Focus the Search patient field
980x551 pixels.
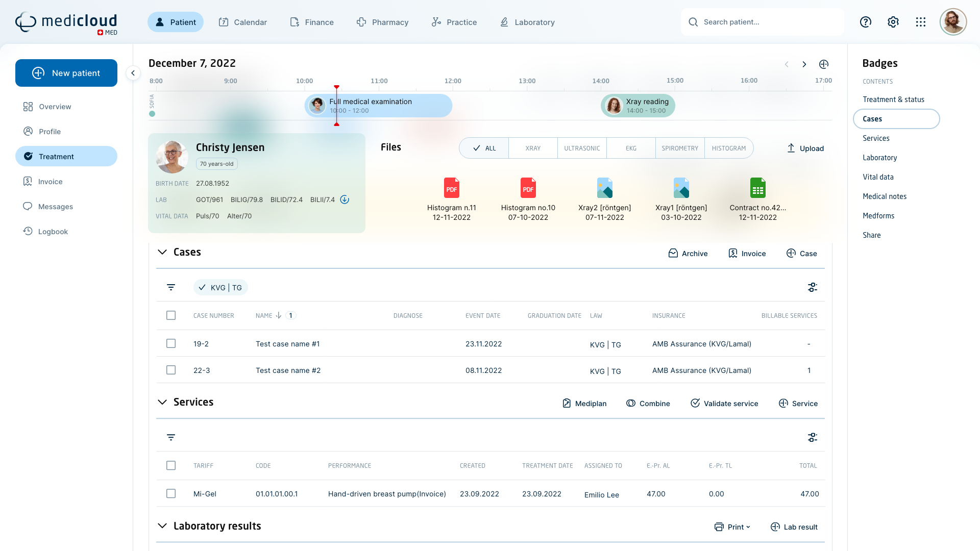[763, 22]
